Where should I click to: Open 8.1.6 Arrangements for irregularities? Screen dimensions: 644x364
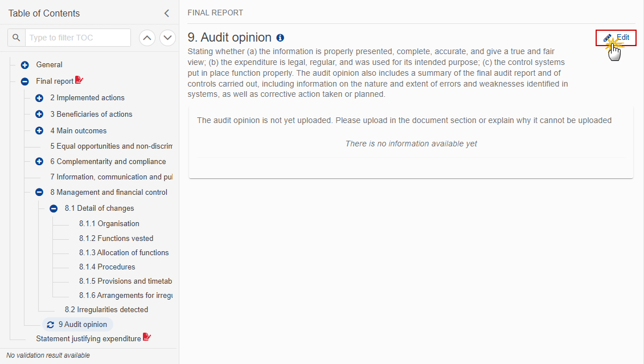pos(126,296)
